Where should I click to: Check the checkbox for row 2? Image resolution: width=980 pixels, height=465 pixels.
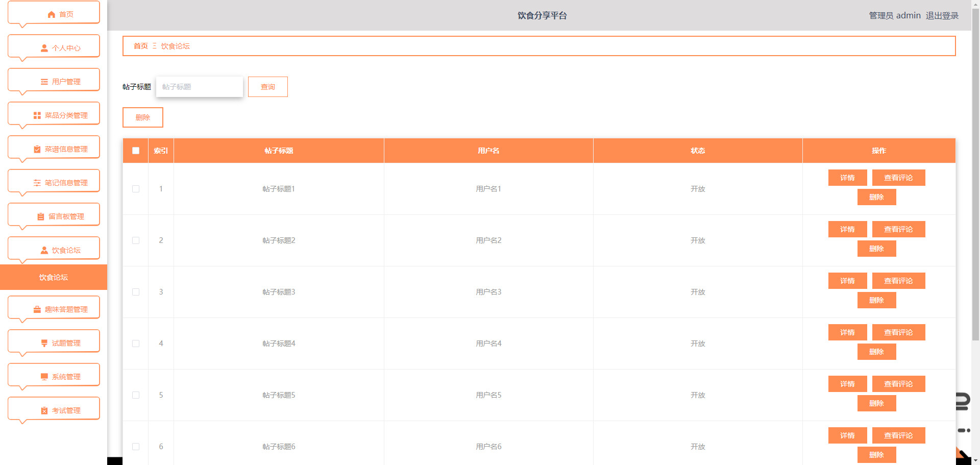[136, 240]
